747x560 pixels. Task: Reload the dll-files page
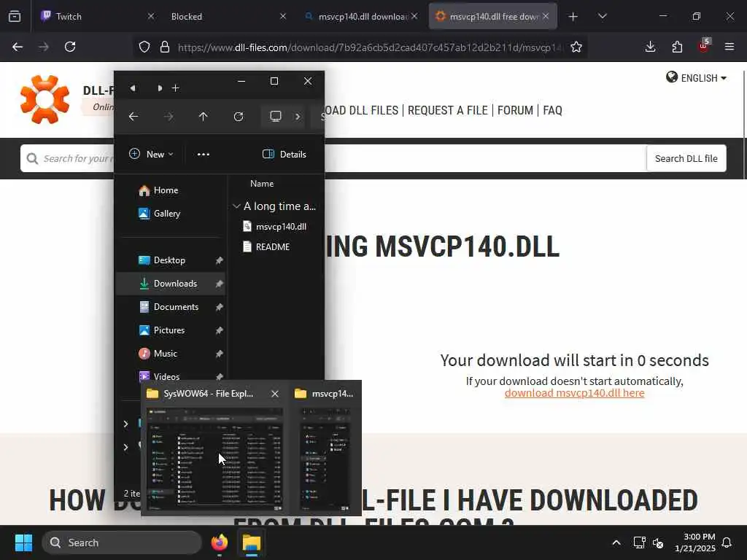pos(70,47)
